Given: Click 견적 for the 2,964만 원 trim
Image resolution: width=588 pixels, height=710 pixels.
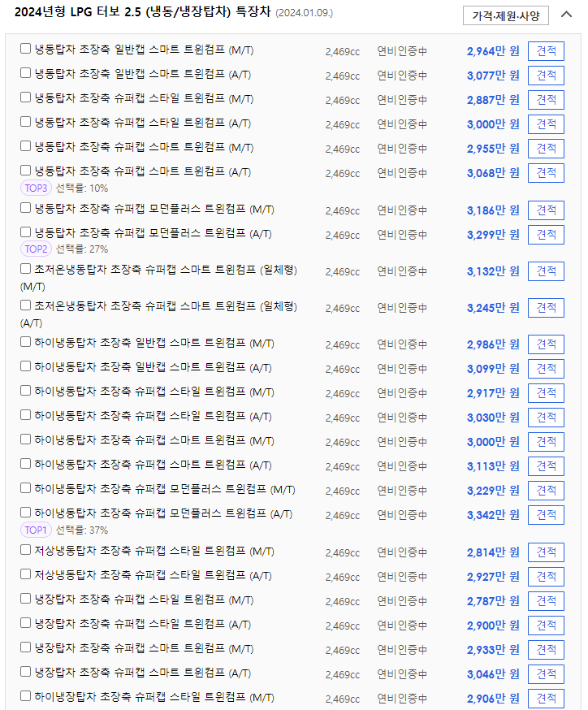Looking at the screenshot, I should click(x=546, y=50).
